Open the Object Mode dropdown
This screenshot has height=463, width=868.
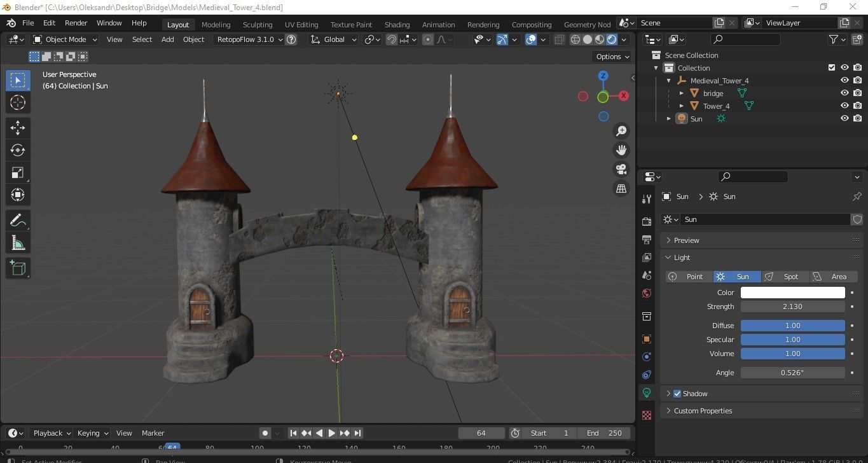pos(65,39)
